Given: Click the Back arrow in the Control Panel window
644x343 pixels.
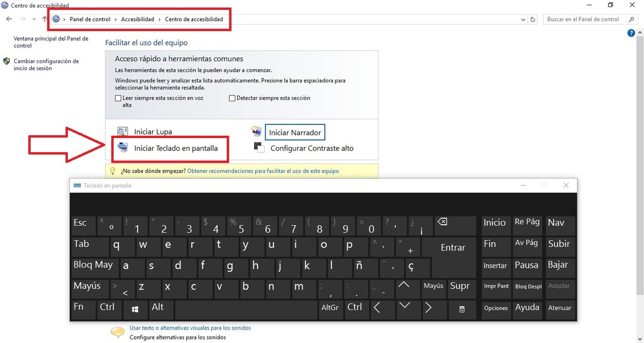Looking at the screenshot, I should 9,19.
